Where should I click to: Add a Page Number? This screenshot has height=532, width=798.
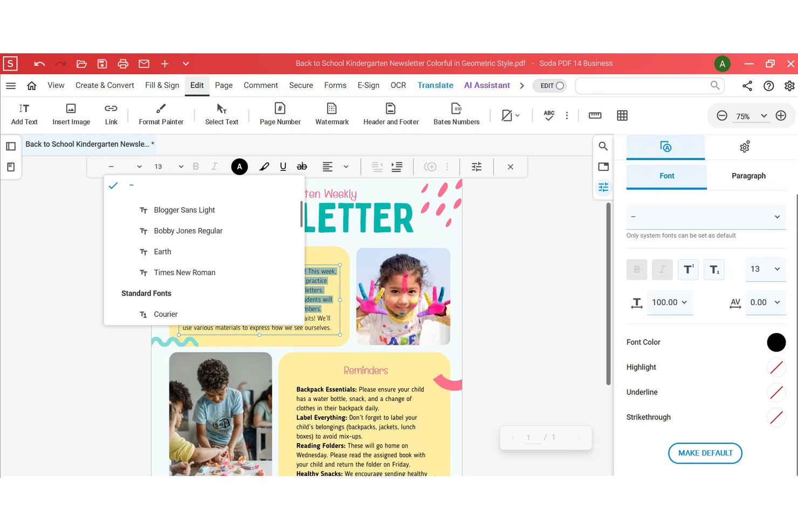(x=280, y=114)
